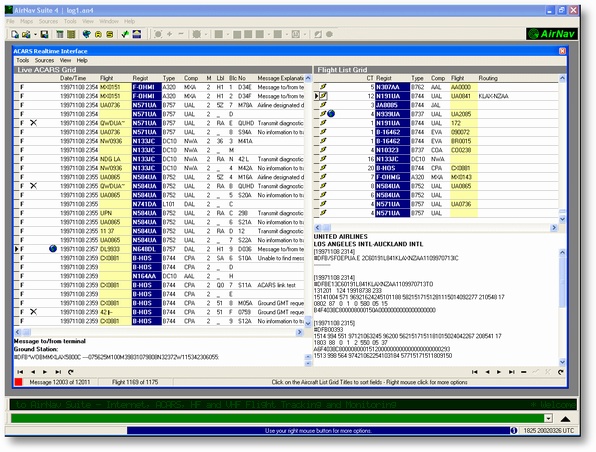The height and width of the screenshot is (452, 596).
Task: Sort Flight List Grid by Flight header
Action: coord(458,78)
